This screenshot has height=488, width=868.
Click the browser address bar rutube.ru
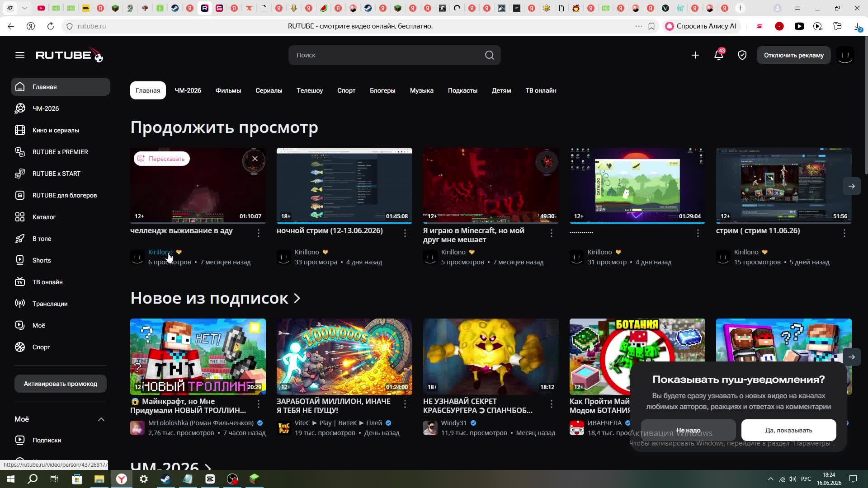pyautogui.click(x=92, y=26)
